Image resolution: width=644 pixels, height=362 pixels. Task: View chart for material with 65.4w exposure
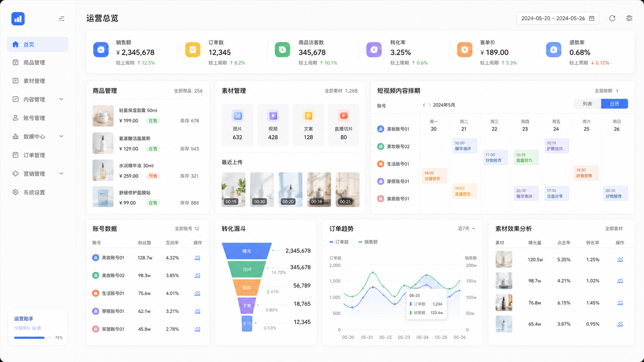click(620, 324)
